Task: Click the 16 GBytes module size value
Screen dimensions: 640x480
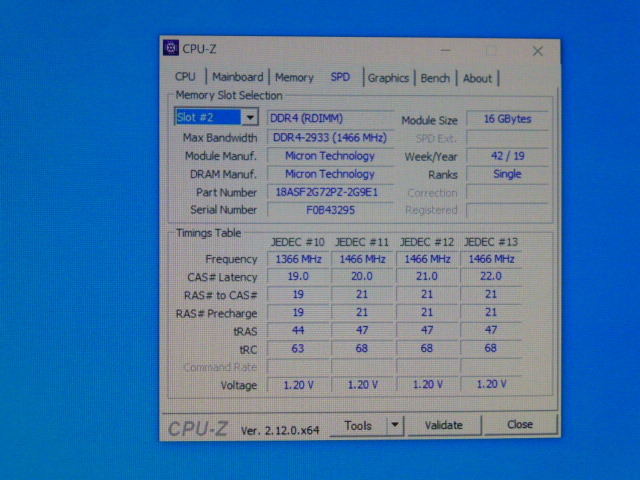Action: click(x=507, y=119)
